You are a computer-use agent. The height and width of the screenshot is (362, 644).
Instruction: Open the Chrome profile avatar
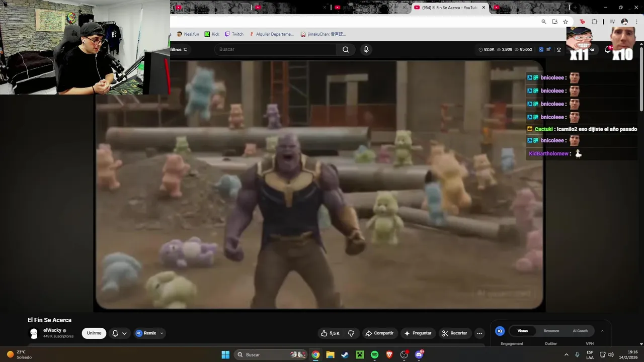tap(624, 22)
